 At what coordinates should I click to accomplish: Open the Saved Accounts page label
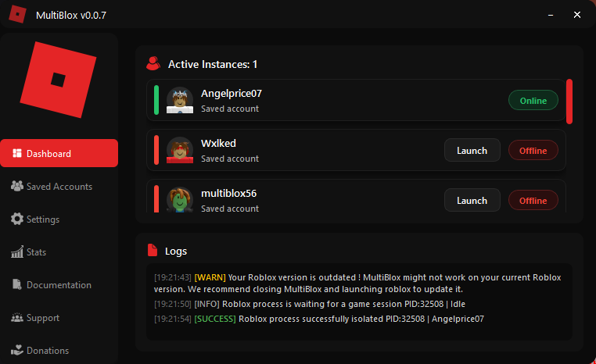click(59, 187)
